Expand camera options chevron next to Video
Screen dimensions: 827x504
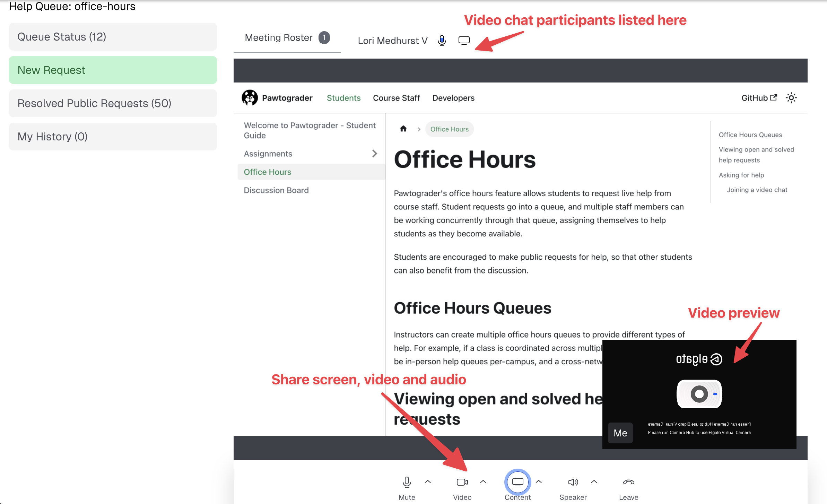tap(483, 481)
